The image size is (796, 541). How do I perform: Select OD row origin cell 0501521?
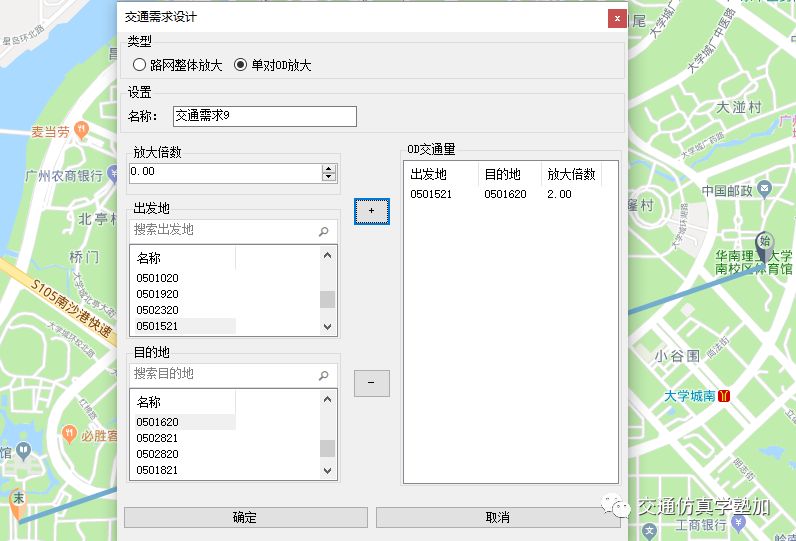click(431, 194)
